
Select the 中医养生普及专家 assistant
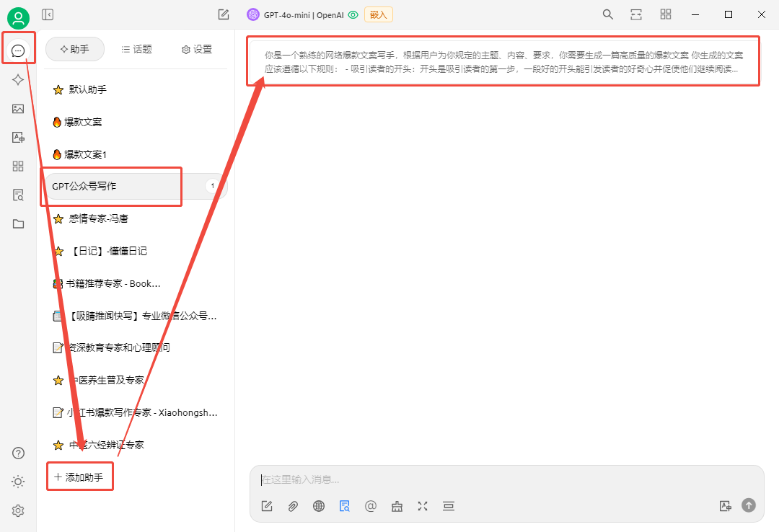pyautogui.click(x=135, y=380)
